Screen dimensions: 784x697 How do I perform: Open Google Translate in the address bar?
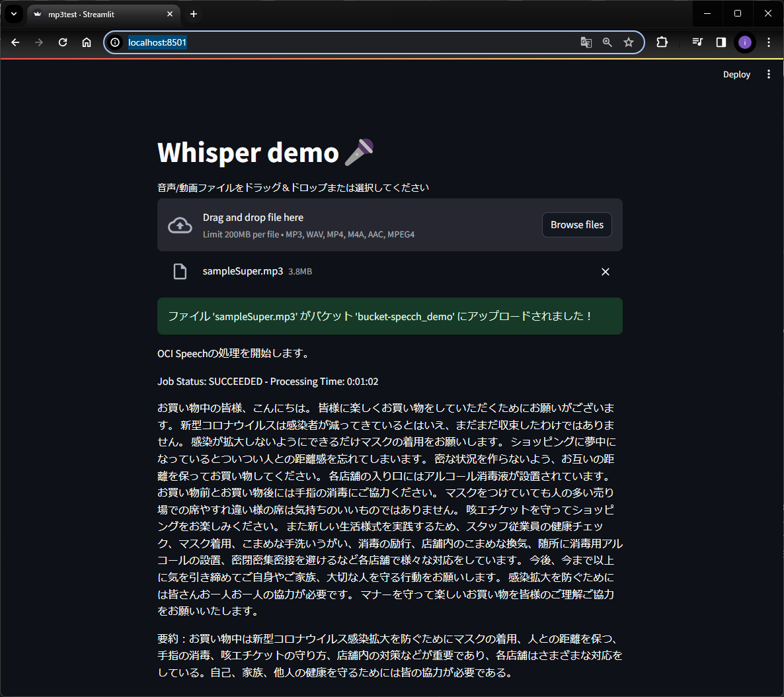tap(586, 42)
